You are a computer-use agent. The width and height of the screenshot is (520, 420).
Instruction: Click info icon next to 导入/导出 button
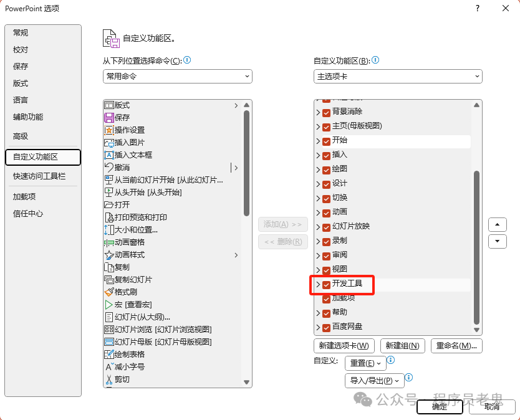click(408, 378)
